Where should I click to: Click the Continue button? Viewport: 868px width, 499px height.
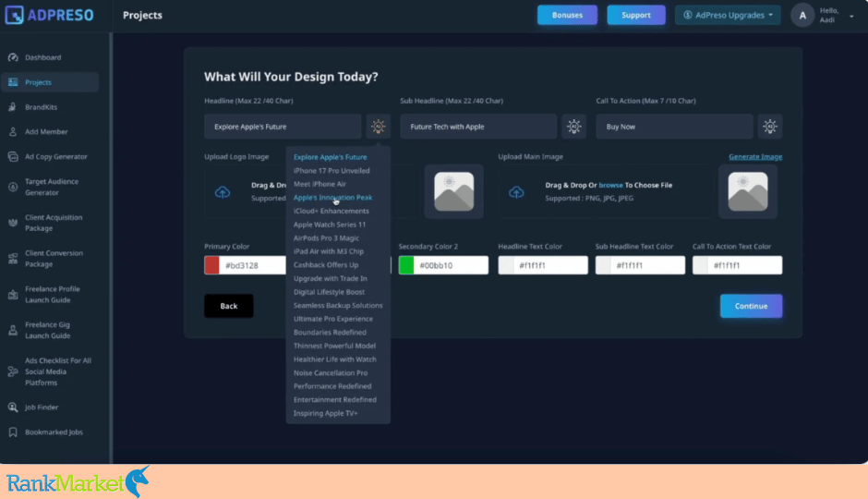(751, 306)
